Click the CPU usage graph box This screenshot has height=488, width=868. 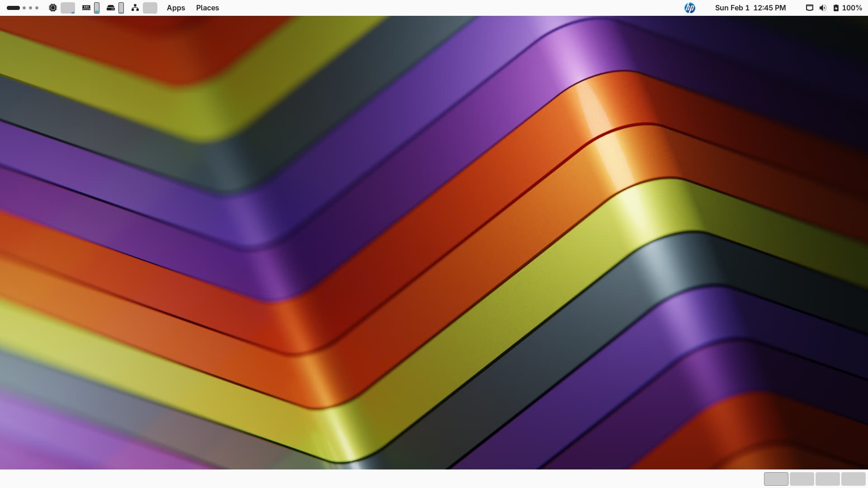68,8
